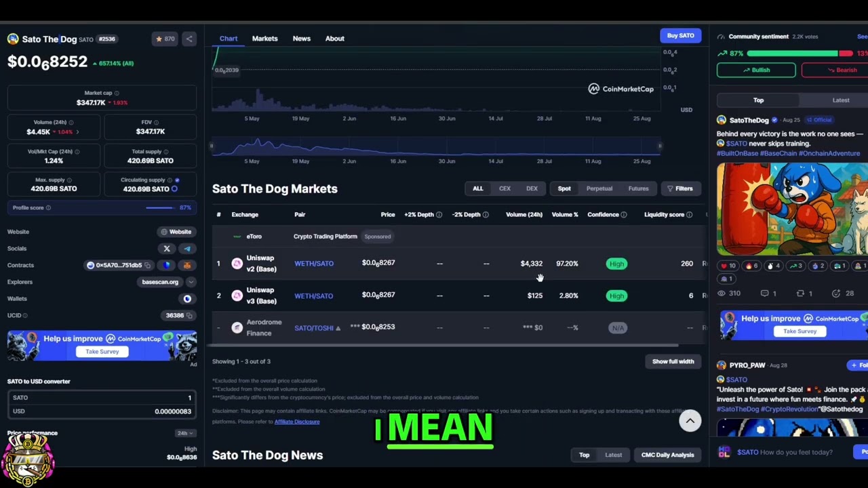Vote Bullish on community sentiment
The width and height of the screenshot is (868, 488).
[756, 70]
